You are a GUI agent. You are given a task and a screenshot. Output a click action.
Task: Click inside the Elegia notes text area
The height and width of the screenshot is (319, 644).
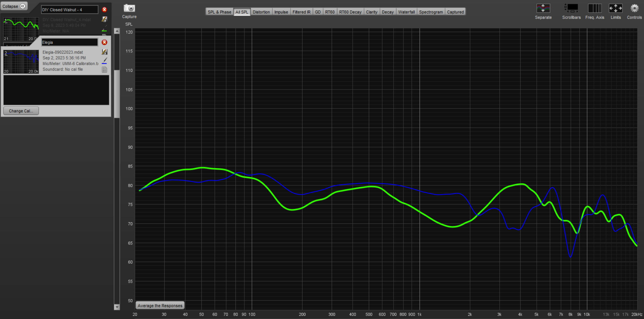point(56,90)
